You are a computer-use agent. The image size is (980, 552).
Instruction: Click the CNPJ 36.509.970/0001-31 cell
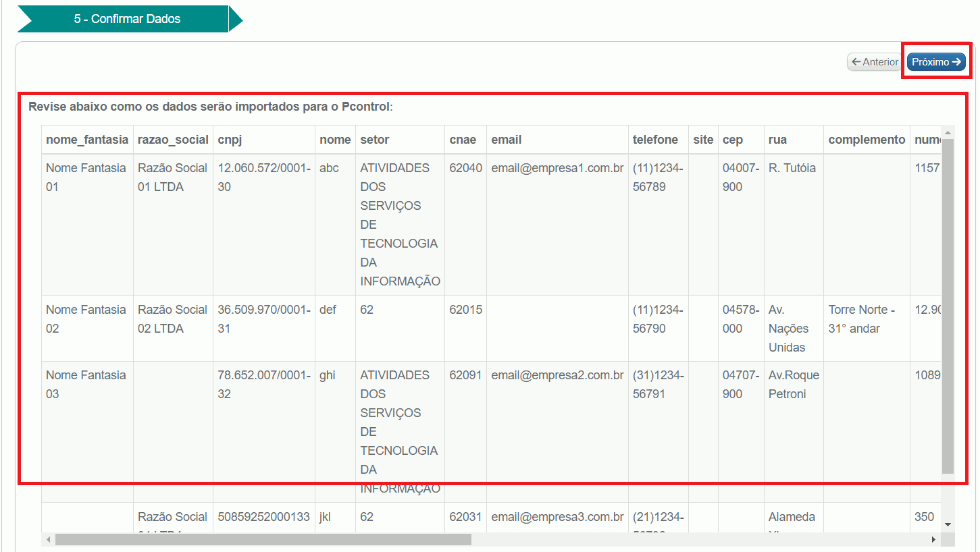(x=264, y=328)
